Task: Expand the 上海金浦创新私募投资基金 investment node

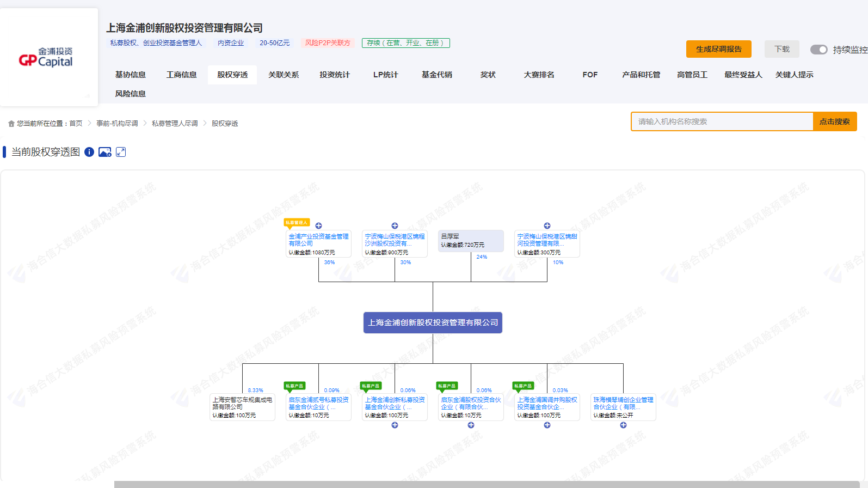Action: click(x=395, y=425)
